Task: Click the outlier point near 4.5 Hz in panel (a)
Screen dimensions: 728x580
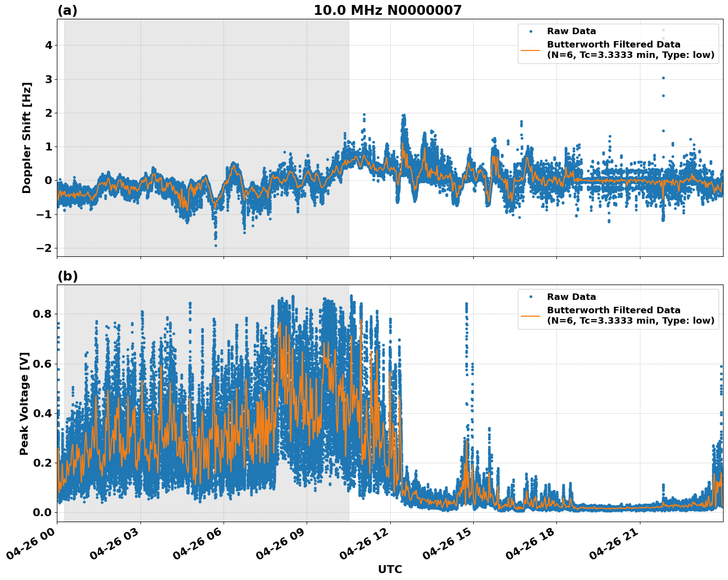Action: coord(662,29)
